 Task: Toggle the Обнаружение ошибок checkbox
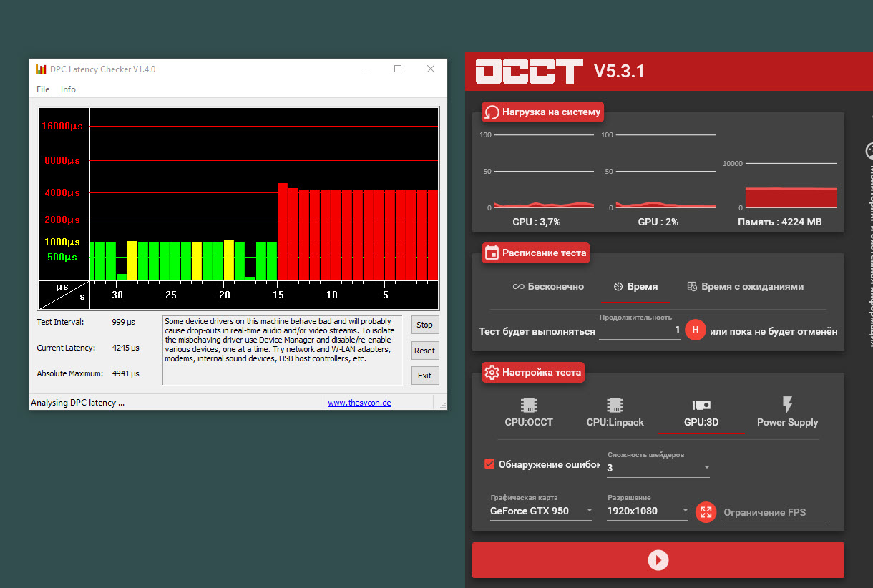[x=489, y=464]
